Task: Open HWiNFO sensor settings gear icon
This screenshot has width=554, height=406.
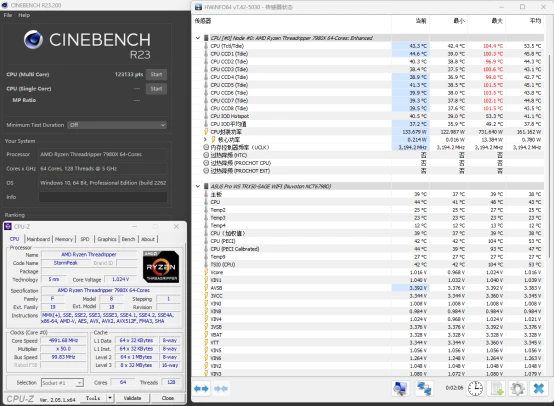Action: coord(518,389)
